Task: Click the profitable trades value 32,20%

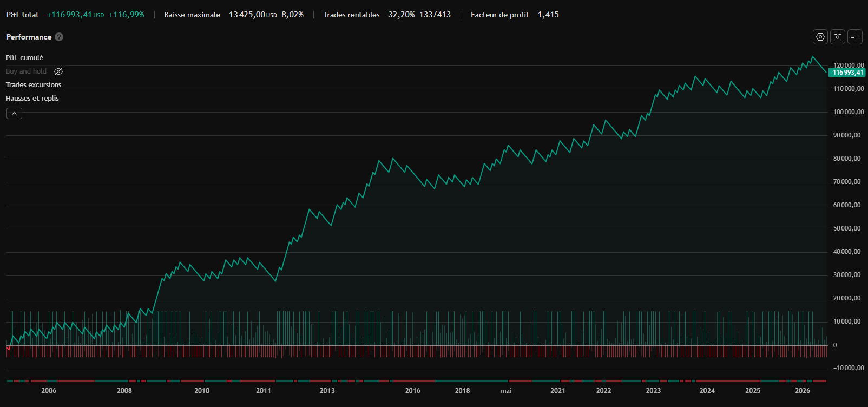Action: pos(402,15)
